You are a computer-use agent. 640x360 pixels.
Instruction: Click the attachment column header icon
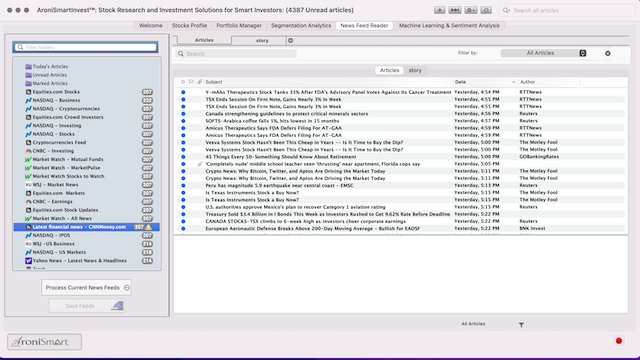tap(200, 82)
